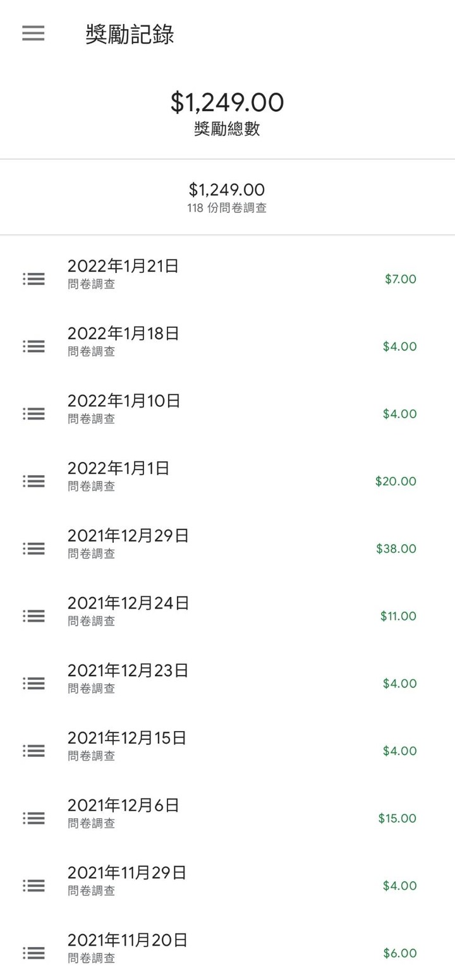Click list icon beside 2022年1月18日 entry
The height and width of the screenshot is (980, 455).
click(x=33, y=346)
